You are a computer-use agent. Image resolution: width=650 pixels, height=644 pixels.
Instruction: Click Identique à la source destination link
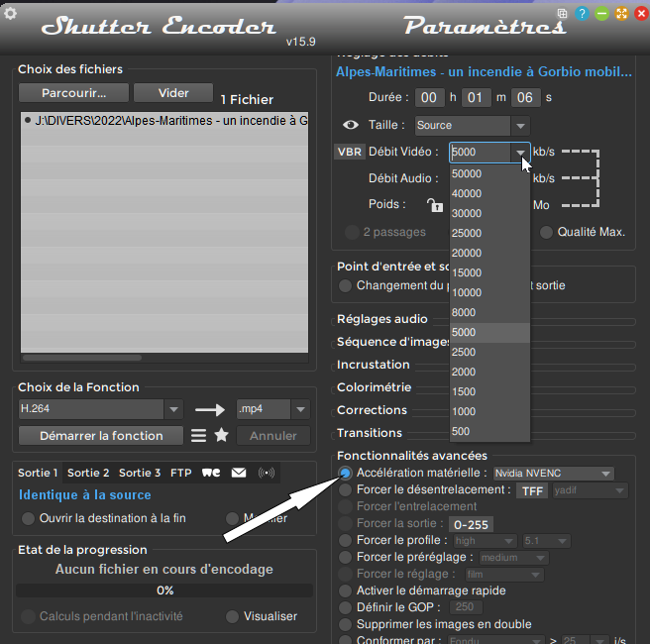(x=84, y=494)
